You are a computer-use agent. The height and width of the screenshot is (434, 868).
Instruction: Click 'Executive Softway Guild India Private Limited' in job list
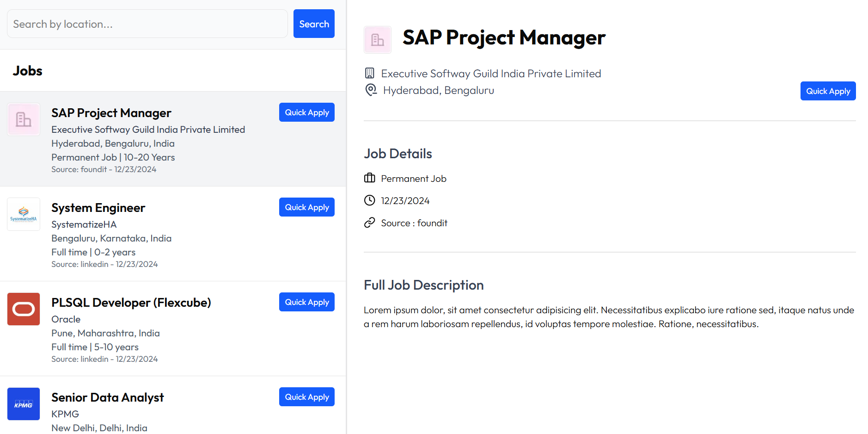[148, 130]
